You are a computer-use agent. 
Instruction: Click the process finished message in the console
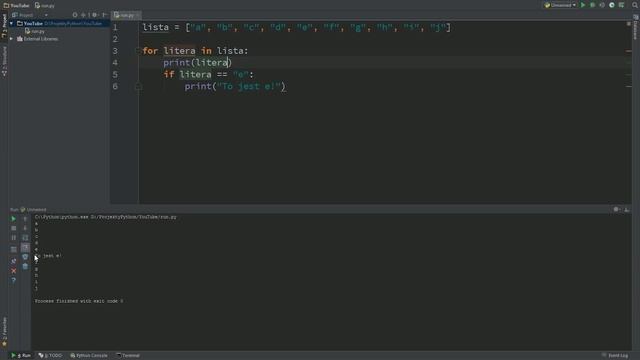pos(79,301)
